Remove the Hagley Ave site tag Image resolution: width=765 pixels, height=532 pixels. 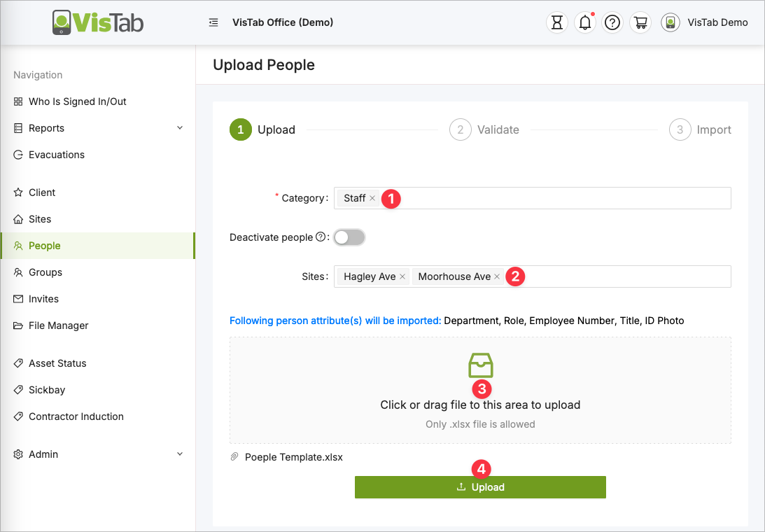coord(402,276)
